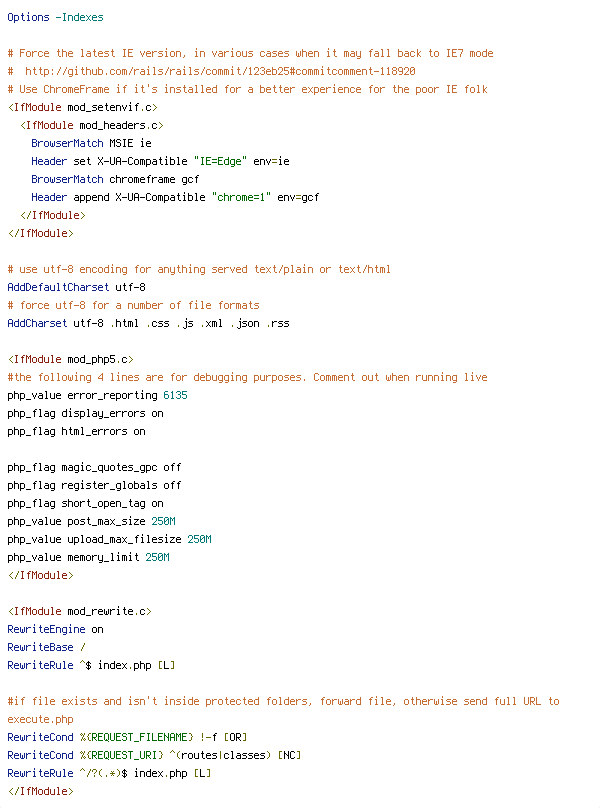This screenshot has width=600, height=808.
Task: Click the 'Header append X-UA-Compatible' line
Action: (175, 198)
